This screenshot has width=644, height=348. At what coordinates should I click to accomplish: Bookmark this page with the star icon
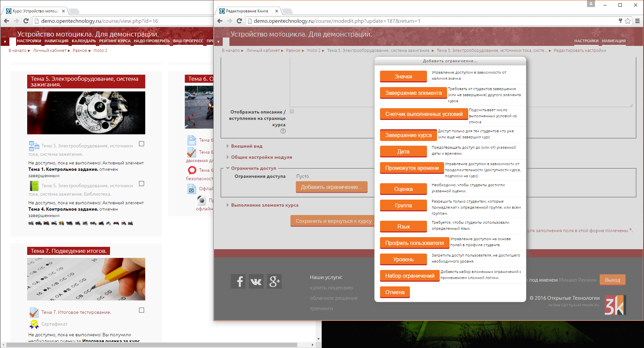[628, 21]
